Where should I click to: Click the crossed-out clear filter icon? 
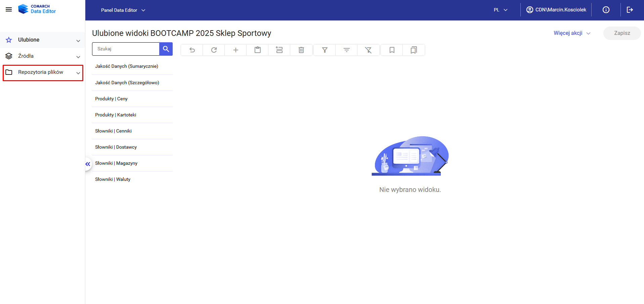pos(369,50)
